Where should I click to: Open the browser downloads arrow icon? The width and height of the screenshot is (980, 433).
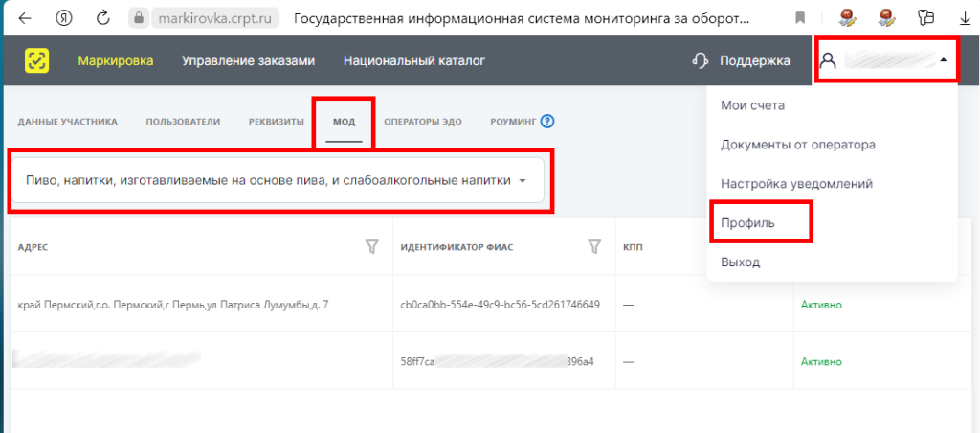click(965, 19)
